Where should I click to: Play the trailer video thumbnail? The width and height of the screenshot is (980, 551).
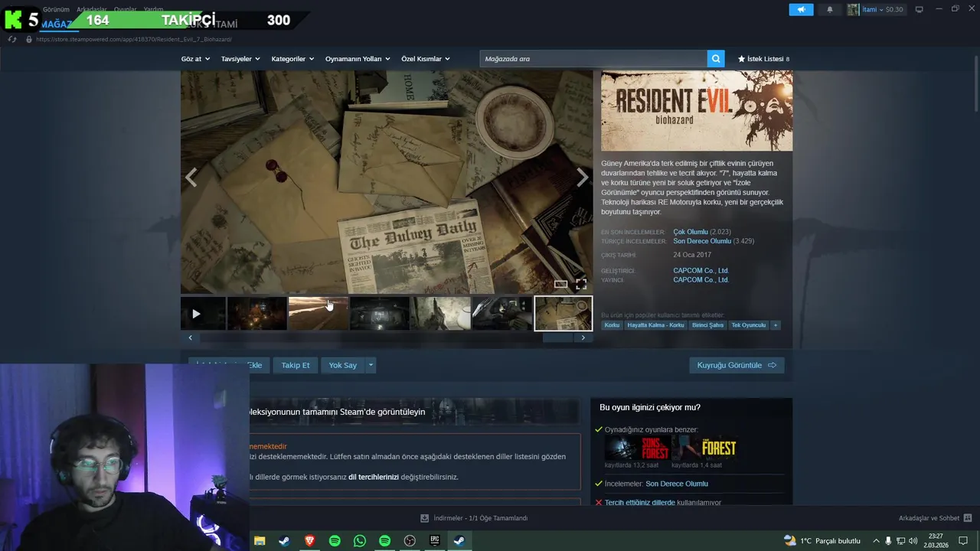tap(203, 314)
